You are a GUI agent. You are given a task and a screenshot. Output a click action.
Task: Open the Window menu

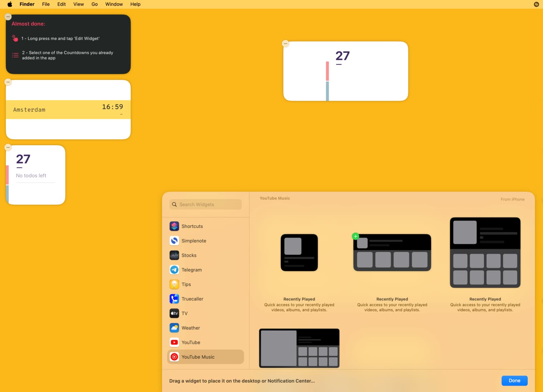pyautogui.click(x=114, y=4)
